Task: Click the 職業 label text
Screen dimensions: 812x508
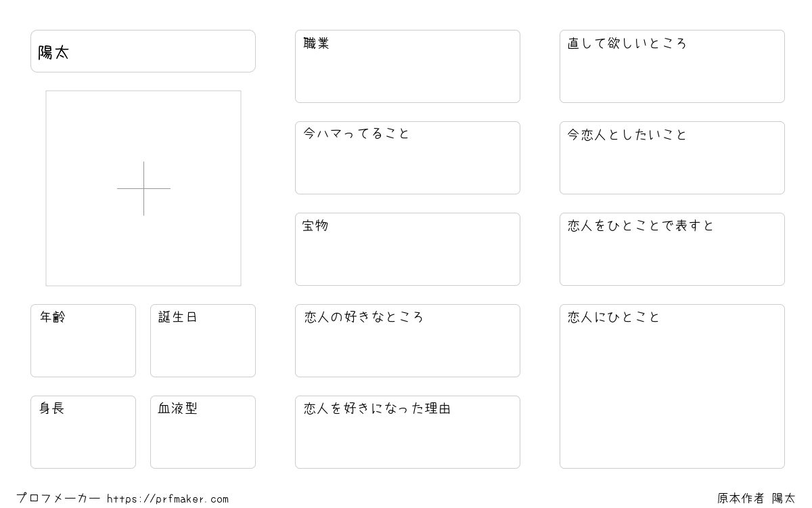Action: pyautogui.click(x=316, y=44)
